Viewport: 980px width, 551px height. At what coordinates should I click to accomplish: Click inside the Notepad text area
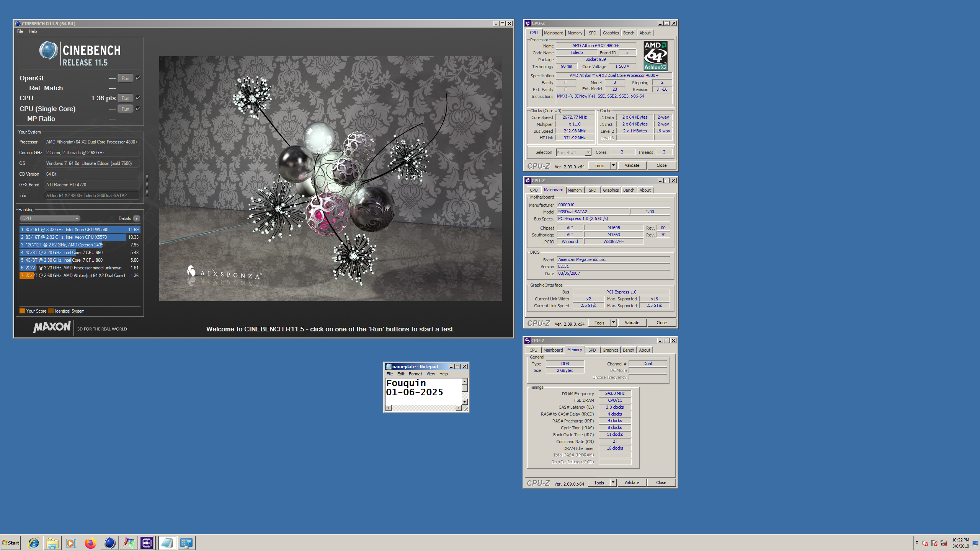(x=423, y=391)
